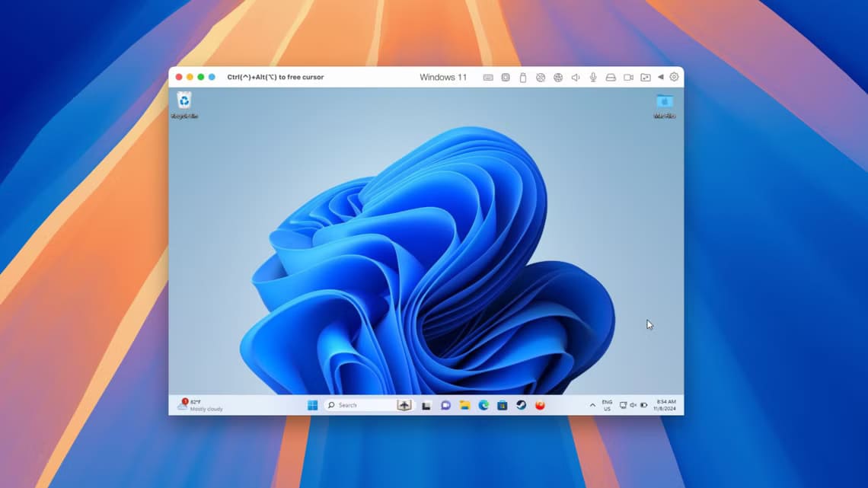Open the shared folder icon in the VM toolbar
The width and height of the screenshot is (868, 488).
coord(645,77)
